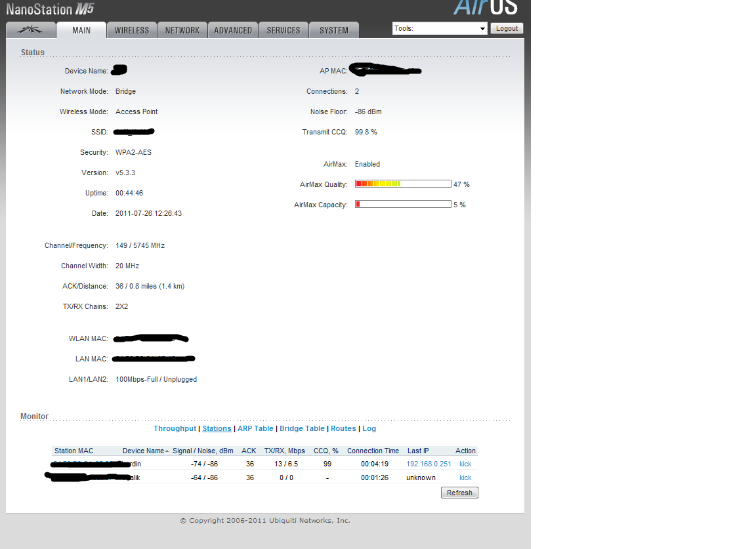Select the version value v5.3.3
This screenshot has height=549, width=756.
click(125, 173)
